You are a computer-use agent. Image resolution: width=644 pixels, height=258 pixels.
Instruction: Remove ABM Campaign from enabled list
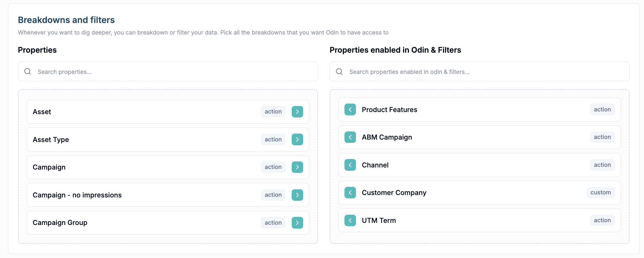[350, 137]
